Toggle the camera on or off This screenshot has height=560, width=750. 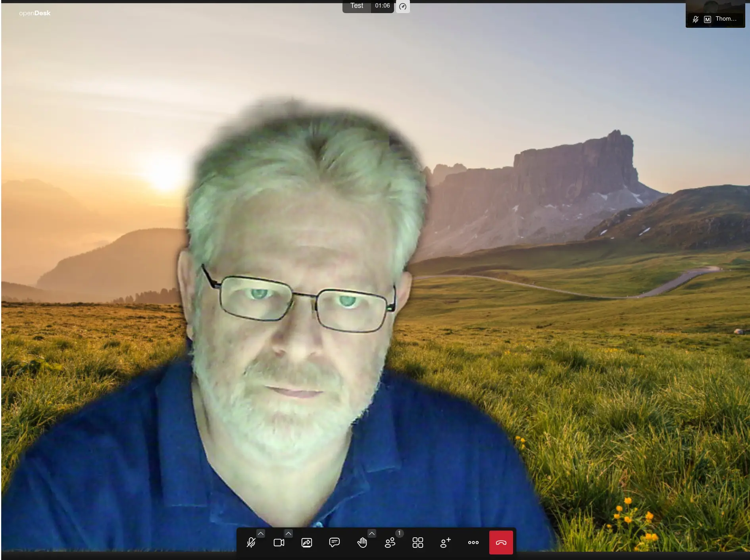(279, 543)
